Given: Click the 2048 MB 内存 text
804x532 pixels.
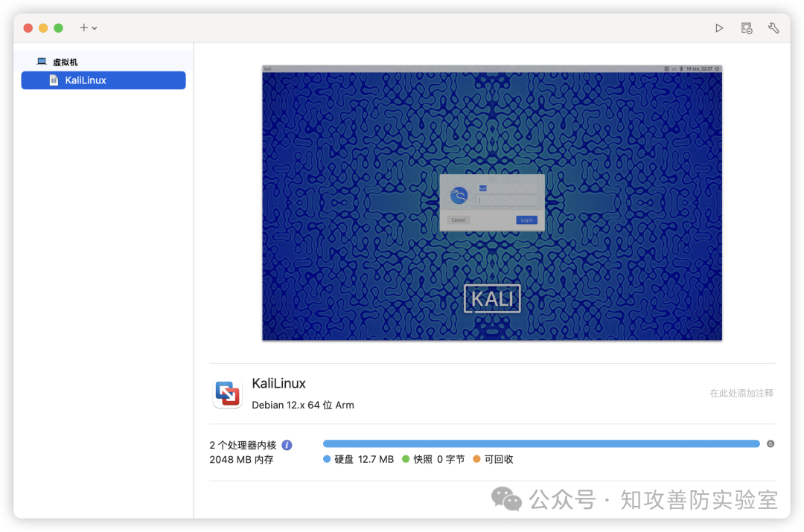Looking at the screenshot, I should pyautogui.click(x=241, y=460).
